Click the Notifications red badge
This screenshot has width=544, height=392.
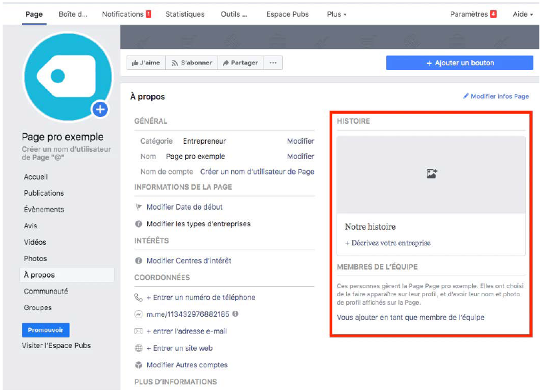click(148, 14)
